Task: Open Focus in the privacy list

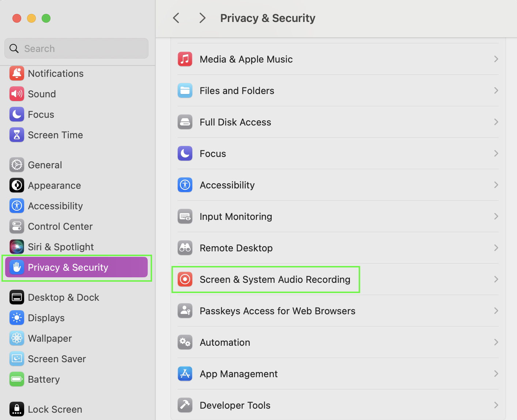Action: coord(213,154)
